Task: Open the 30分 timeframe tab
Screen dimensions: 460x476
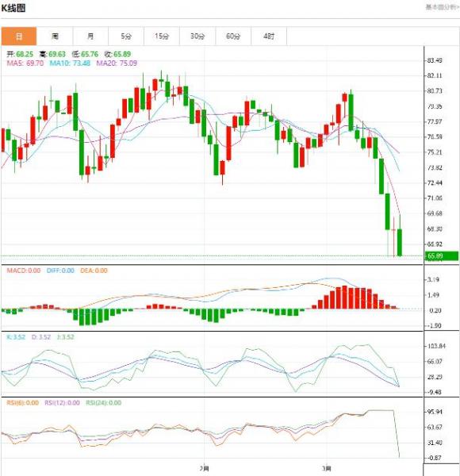Action: (197, 36)
